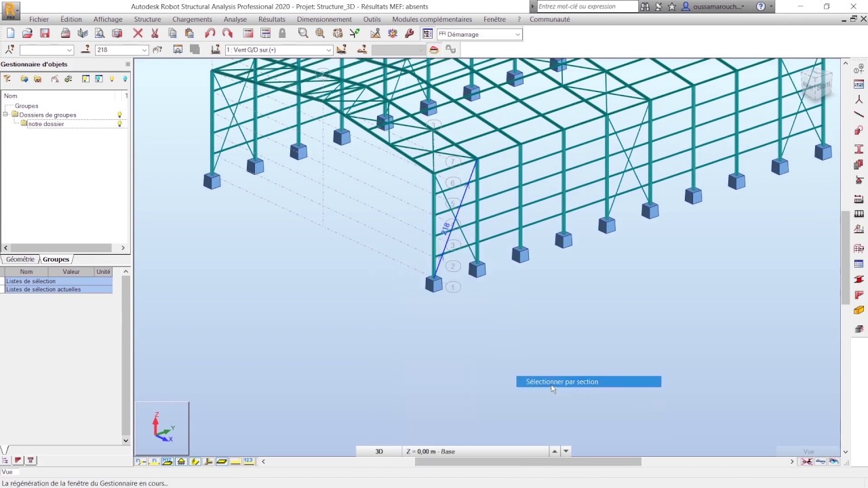This screenshot has height=488, width=868.
Task: Open the Dimensionnement menu
Action: [324, 20]
